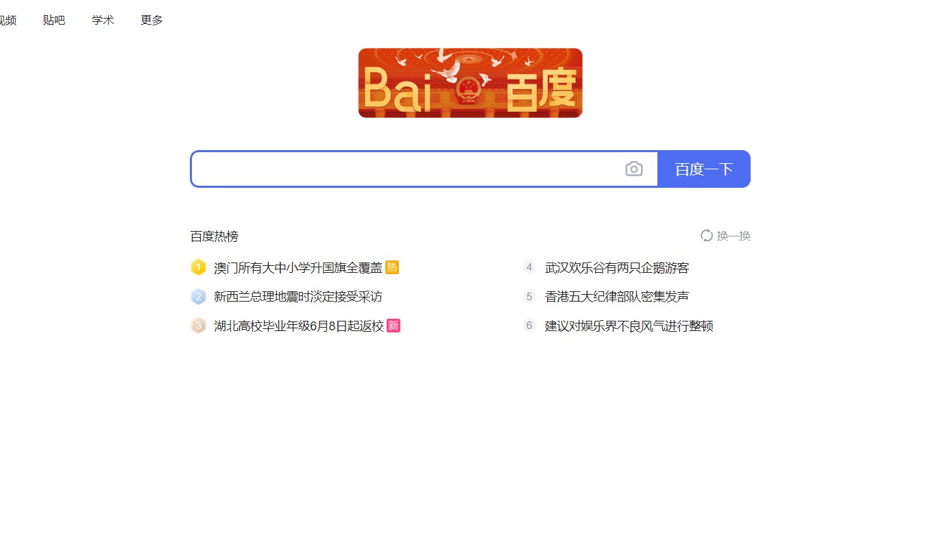Click the blue rank 2 badge
933x560 pixels.
198,297
